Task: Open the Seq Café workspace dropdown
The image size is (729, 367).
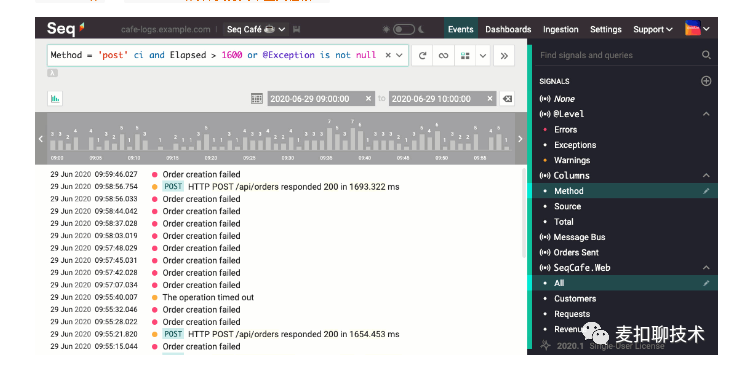Action: pos(256,29)
